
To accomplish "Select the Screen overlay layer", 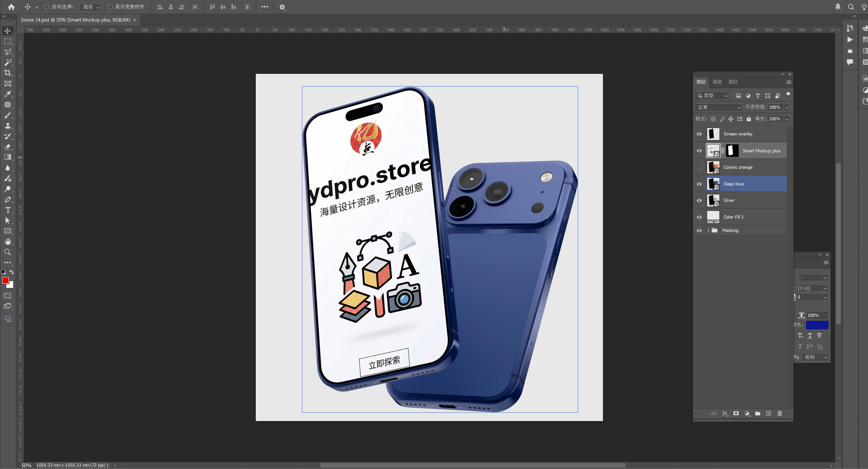I will (x=738, y=134).
